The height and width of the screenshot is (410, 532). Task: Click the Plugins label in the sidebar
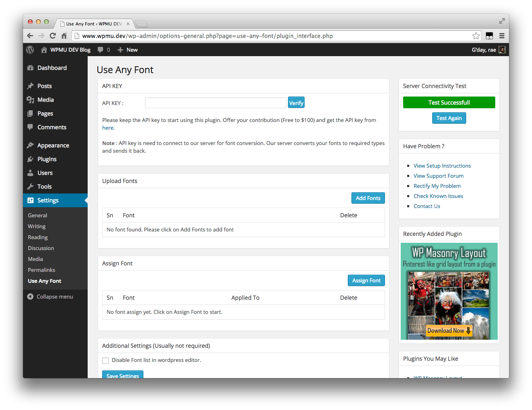click(x=47, y=159)
